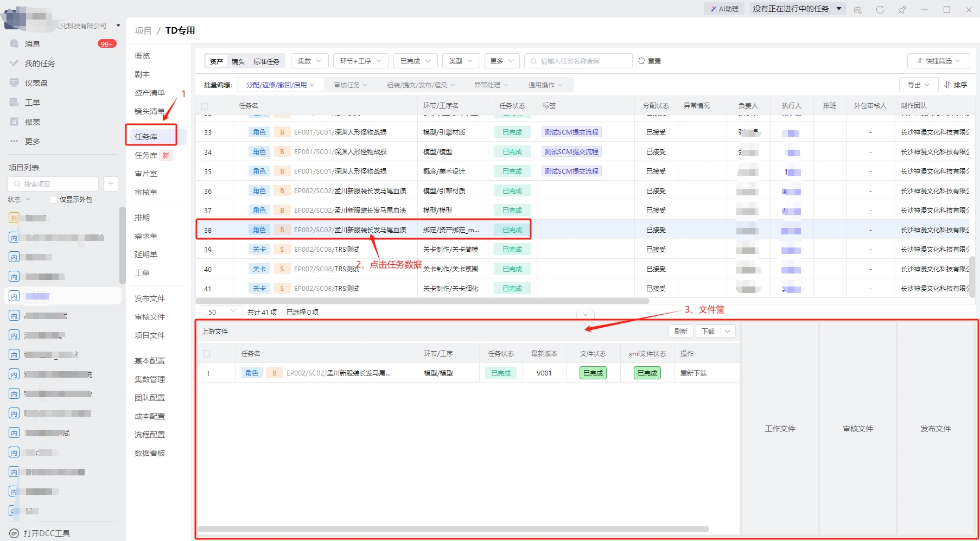Viewport: 980px width, 541px height.
Task: Click the 报表 chart icon in sidebar
Action: point(14,122)
